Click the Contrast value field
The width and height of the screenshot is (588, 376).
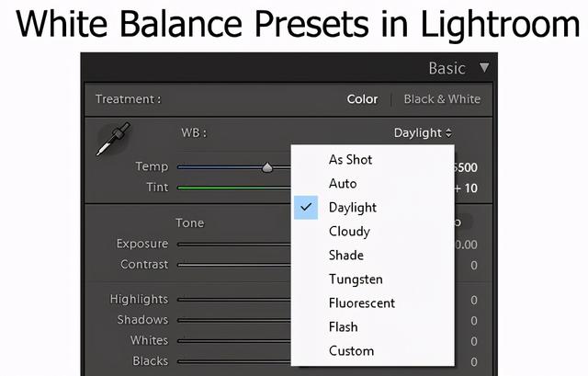(473, 265)
